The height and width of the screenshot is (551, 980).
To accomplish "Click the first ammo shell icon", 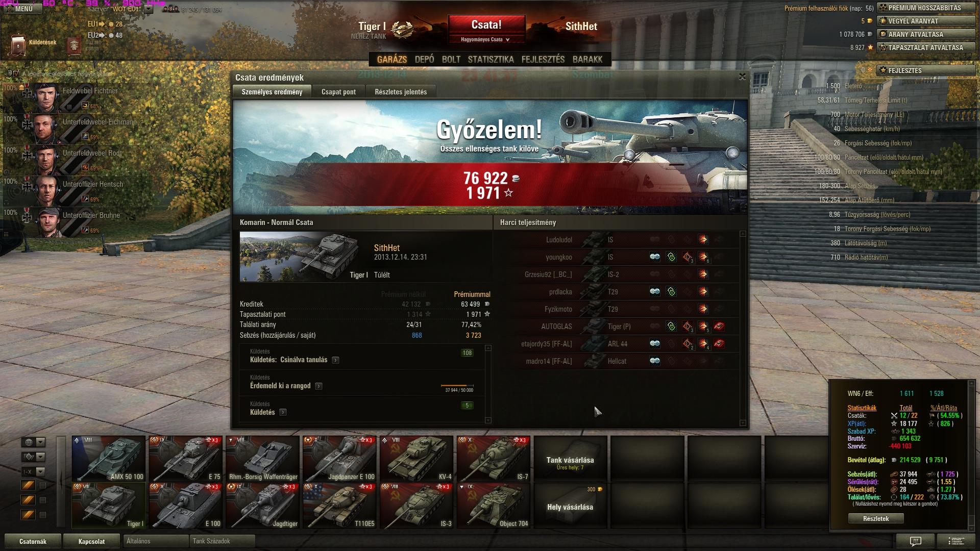I will [x=28, y=485].
